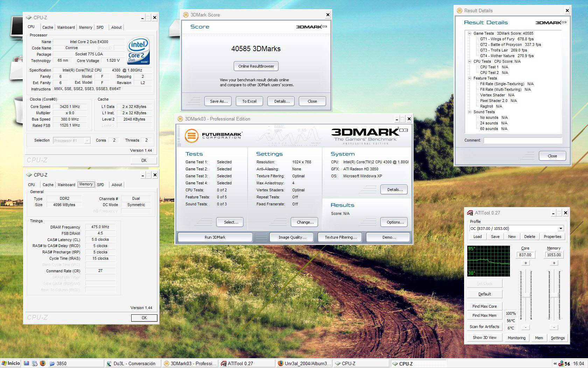Click the Intel Core 2 Duo logo in CPU-Z
588x368 pixels.
[x=139, y=51]
